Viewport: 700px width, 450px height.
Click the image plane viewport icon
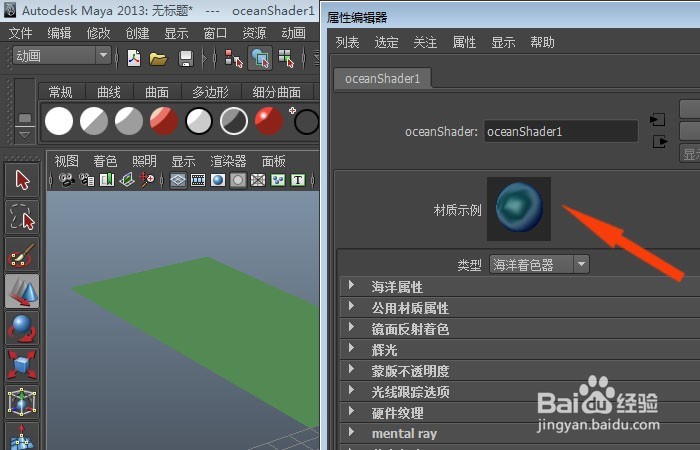click(x=127, y=180)
